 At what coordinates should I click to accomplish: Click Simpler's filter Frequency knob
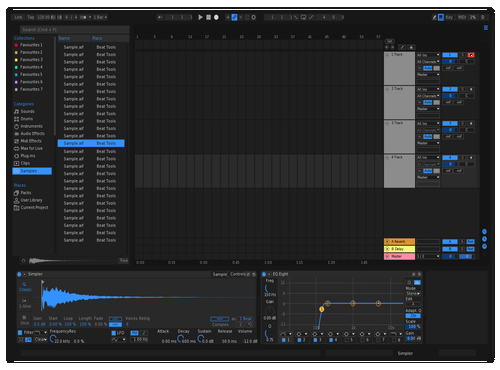coord(53,339)
